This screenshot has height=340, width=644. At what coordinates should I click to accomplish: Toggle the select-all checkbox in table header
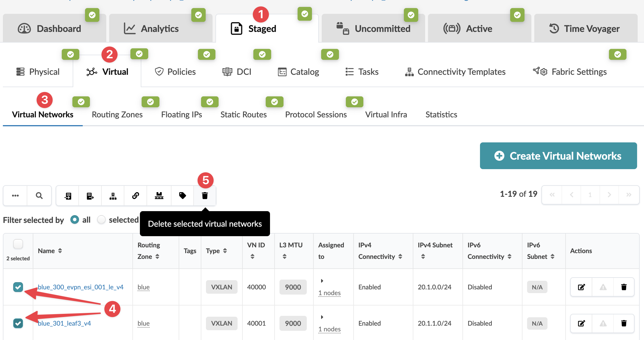(18, 244)
